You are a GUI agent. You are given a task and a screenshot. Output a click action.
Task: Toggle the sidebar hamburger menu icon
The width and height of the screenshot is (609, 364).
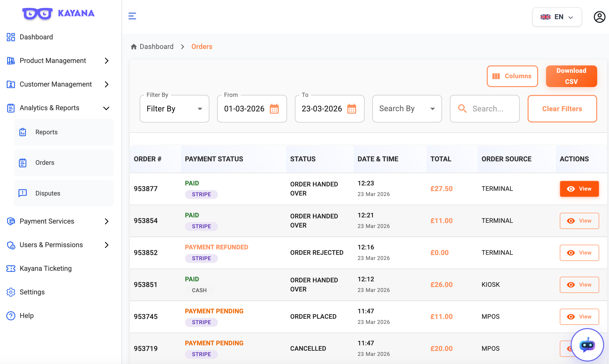click(132, 16)
